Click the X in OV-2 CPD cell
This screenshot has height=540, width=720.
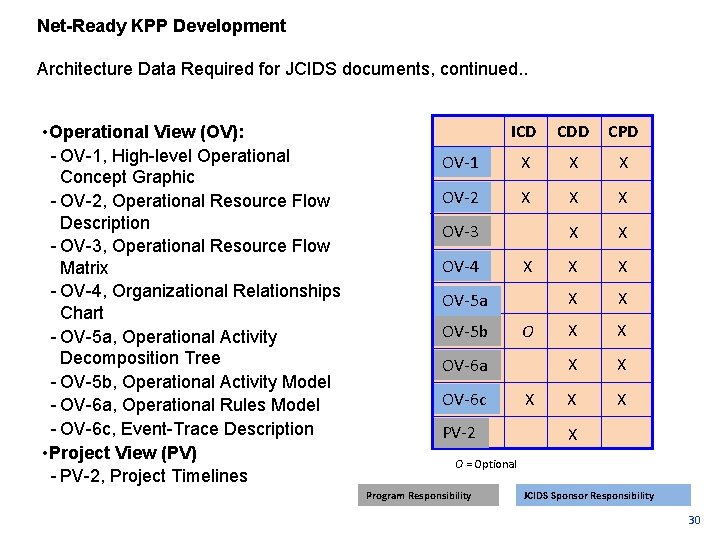tap(623, 197)
